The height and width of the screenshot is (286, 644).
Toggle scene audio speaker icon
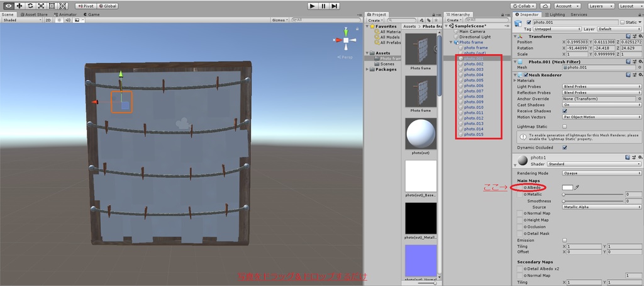[67, 20]
